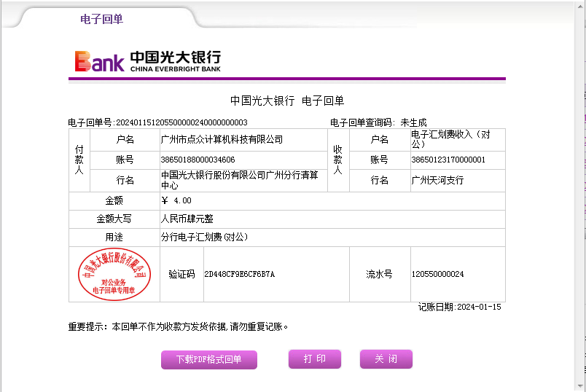Click payee account number 38650123170000001
The height and width of the screenshot is (392, 586).
pos(448,160)
